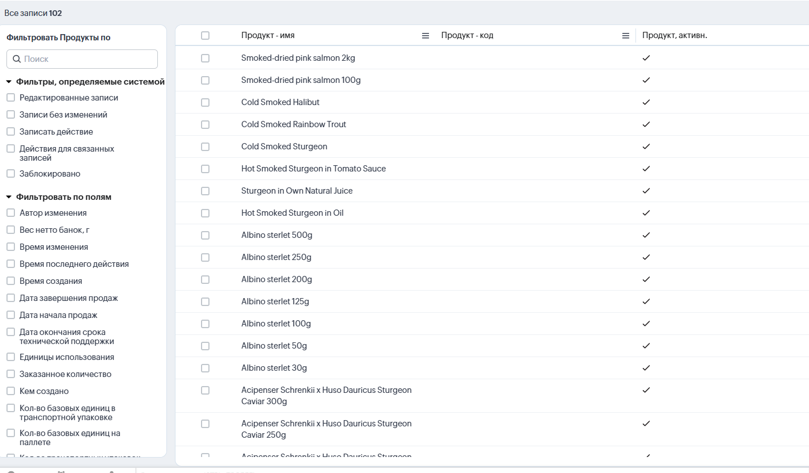809x473 pixels.
Task: Click the magnifier icon in the filter search
Action: tap(17, 59)
